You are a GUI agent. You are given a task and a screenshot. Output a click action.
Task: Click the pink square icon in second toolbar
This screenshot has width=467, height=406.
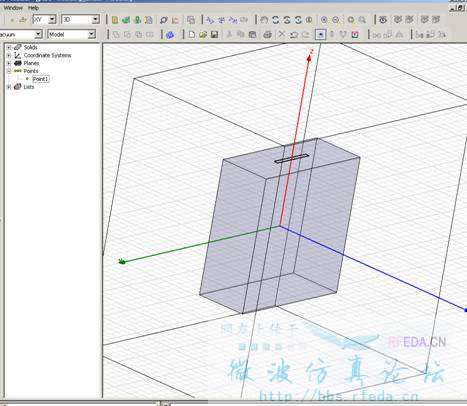[x=355, y=34]
